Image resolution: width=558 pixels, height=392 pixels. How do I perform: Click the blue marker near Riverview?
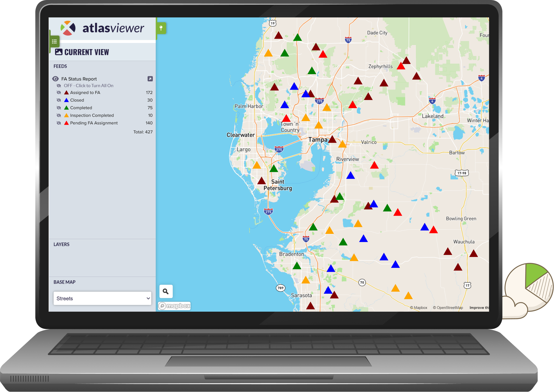pyautogui.click(x=350, y=176)
